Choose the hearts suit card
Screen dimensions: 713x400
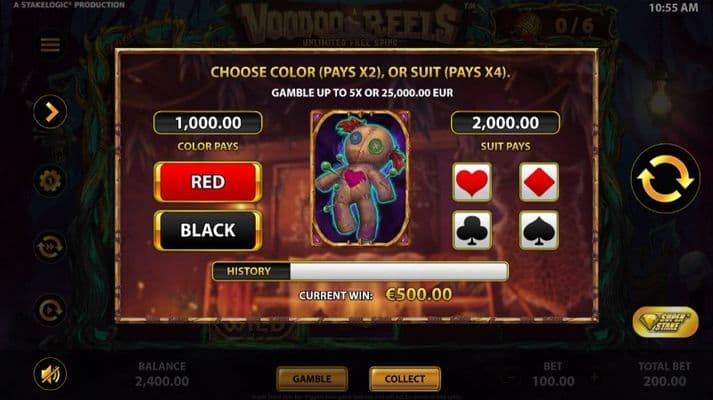[x=472, y=182]
